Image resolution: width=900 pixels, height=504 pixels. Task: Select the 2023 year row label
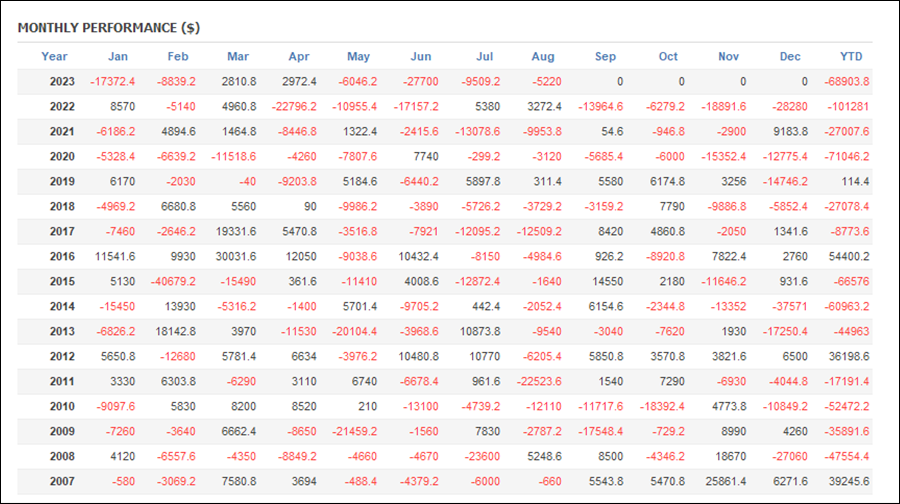click(x=62, y=82)
